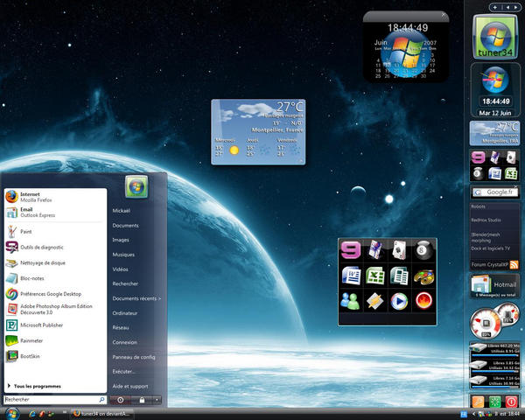The height and width of the screenshot is (420, 525).
Task: Open the newspaper document icon in desktop launcher
Action: pos(399,276)
